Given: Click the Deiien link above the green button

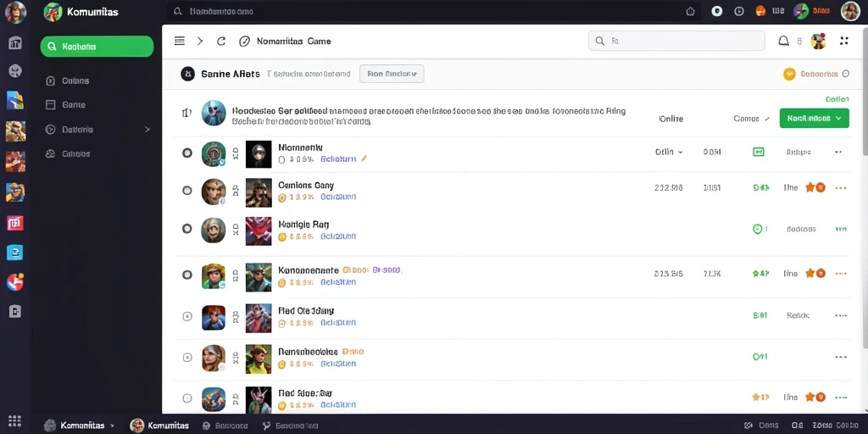Looking at the screenshot, I should [x=837, y=99].
